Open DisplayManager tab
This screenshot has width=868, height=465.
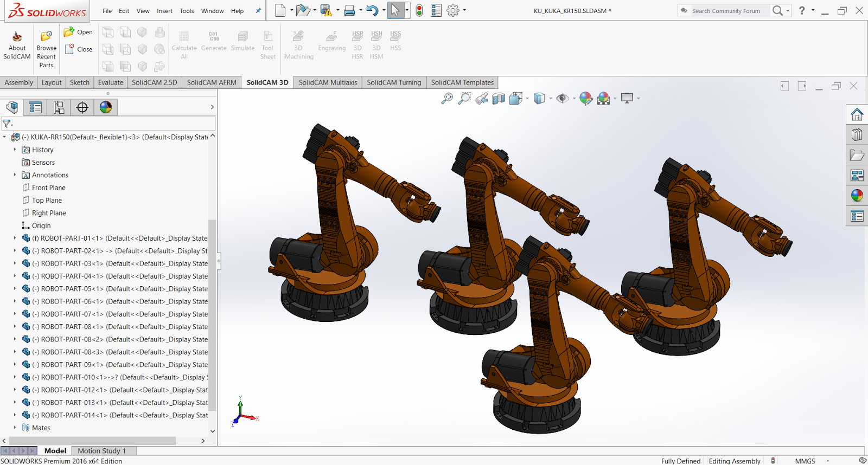106,107
